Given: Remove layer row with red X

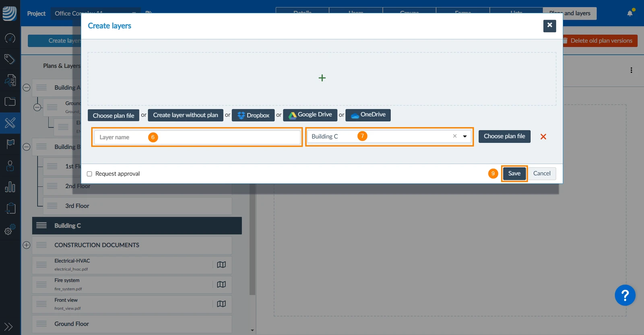Looking at the screenshot, I should tap(543, 137).
